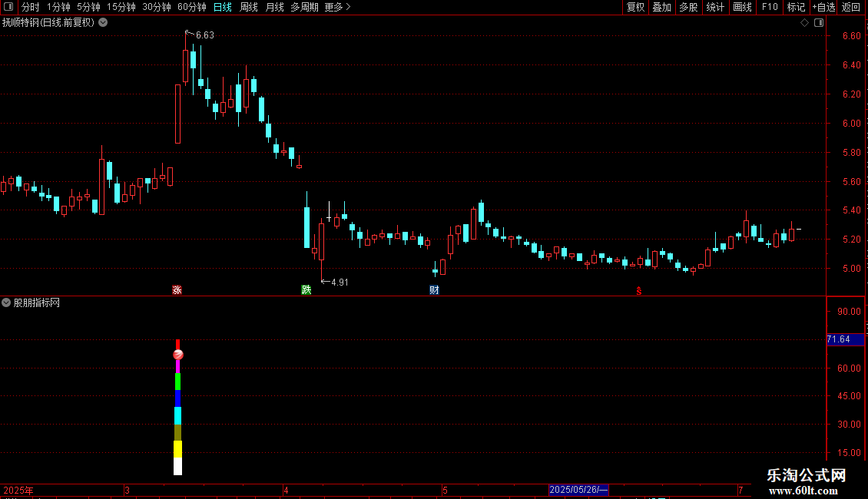This screenshot has height=499, width=868.
Task: Click the 标记 mark button
Action: tap(796, 7)
